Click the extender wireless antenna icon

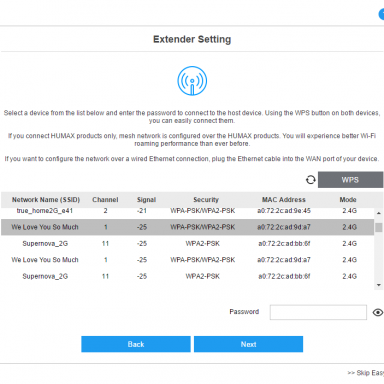pos(192,81)
